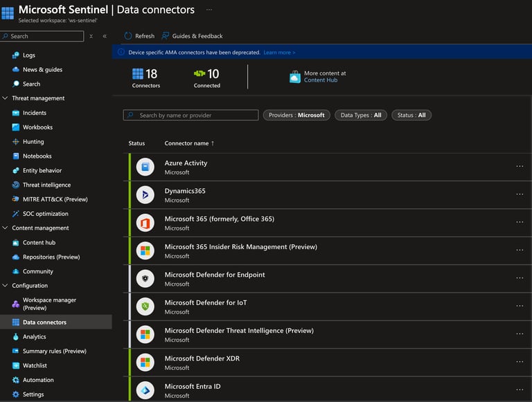This screenshot has width=532, height=402.
Task: Open the Providers : Microsoft filter
Action: pyautogui.click(x=296, y=115)
